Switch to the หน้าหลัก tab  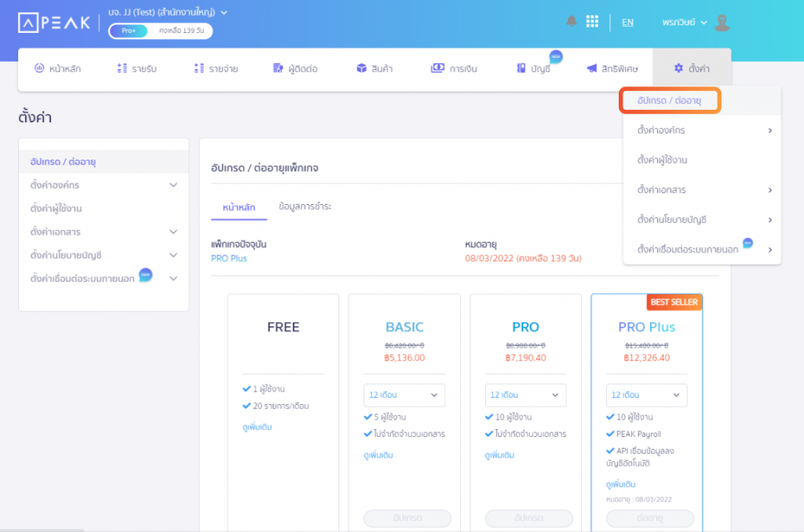click(x=239, y=207)
